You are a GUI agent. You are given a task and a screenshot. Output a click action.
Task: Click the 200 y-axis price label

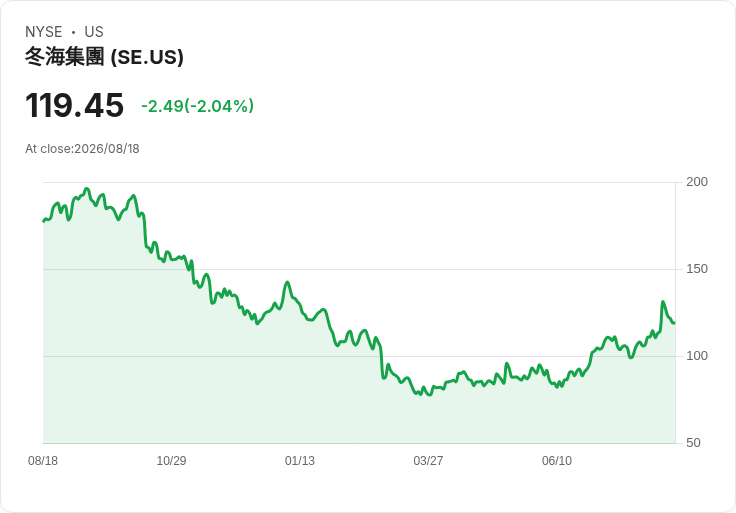click(x=697, y=182)
